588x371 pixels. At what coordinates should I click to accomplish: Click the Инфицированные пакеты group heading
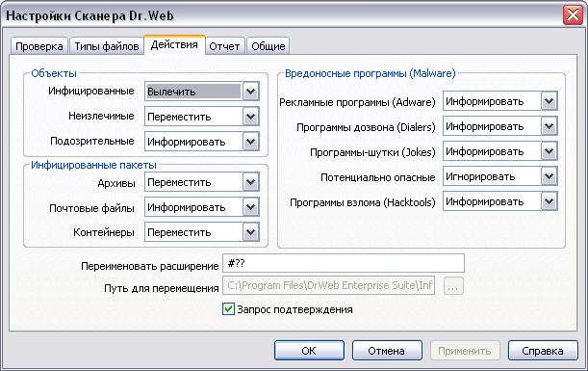tap(93, 165)
